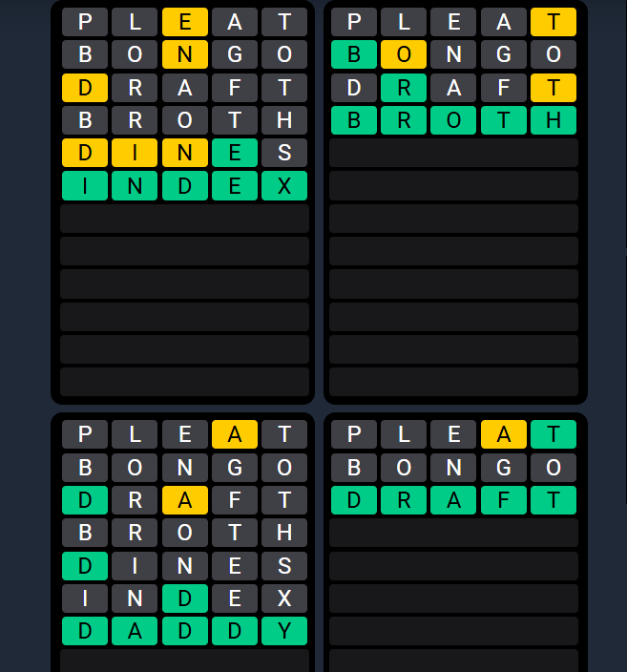Image resolution: width=627 pixels, height=672 pixels.
Task: Select the green F tile in bottom-right DRAFT row
Action: pyautogui.click(x=504, y=500)
